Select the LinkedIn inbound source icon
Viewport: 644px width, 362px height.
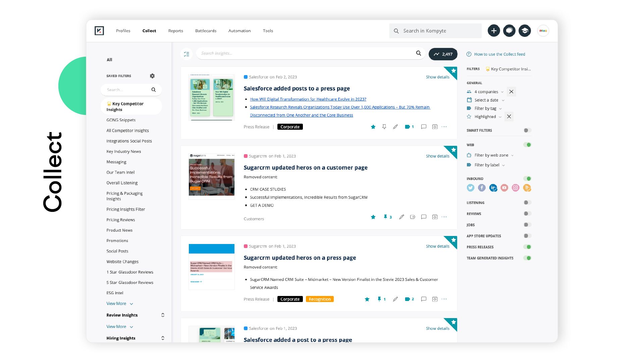coord(493,188)
